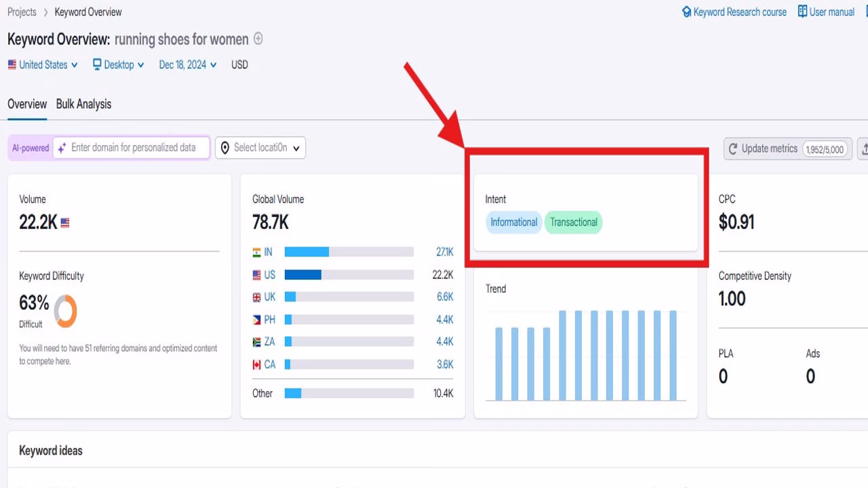This screenshot has height=488, width=868.
Task: Open the United States location dropdown
Action: click(x=43, y=64)
